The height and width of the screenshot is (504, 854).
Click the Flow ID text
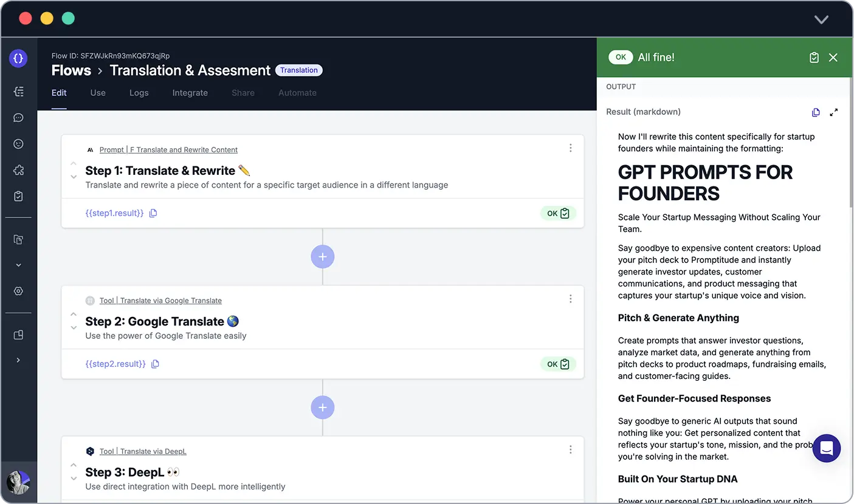coord(111,56)
